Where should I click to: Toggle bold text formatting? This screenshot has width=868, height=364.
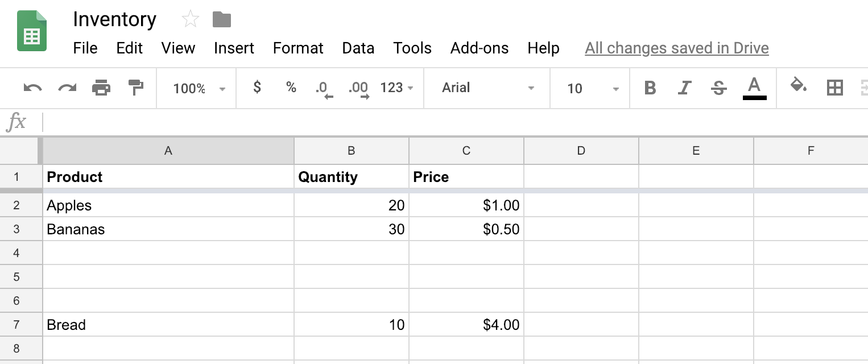(650, 88)
